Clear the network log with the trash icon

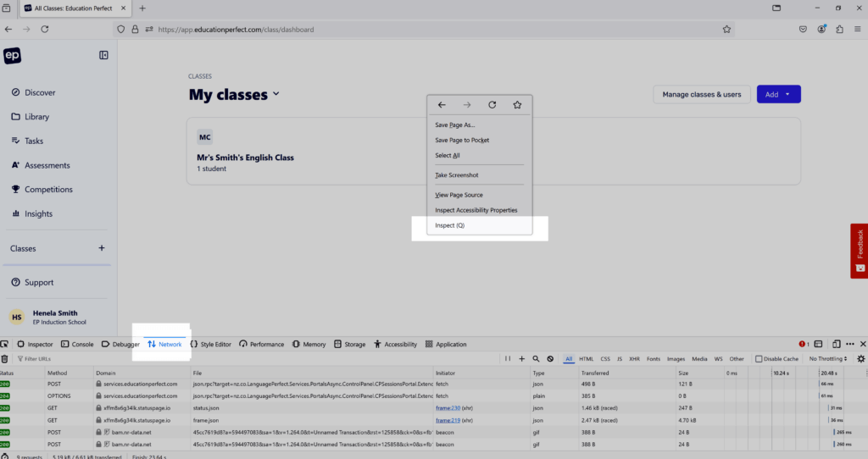pos(4,359)
